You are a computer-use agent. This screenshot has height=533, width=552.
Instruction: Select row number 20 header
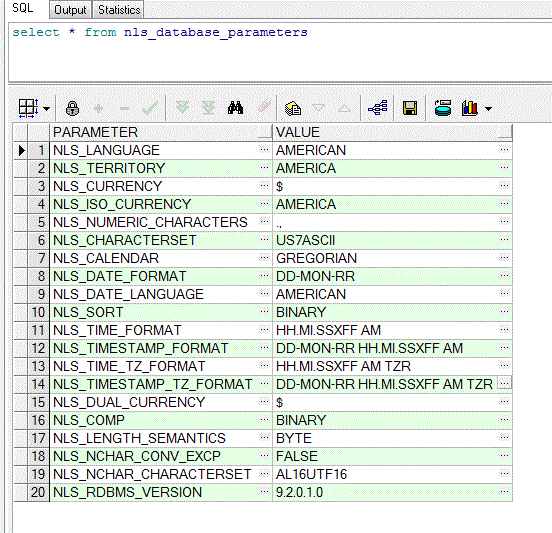[x=38, y=492]
